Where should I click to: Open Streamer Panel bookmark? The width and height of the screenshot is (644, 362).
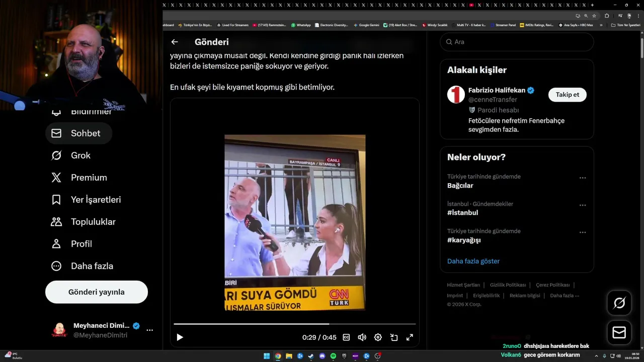(x=503, y=25)
